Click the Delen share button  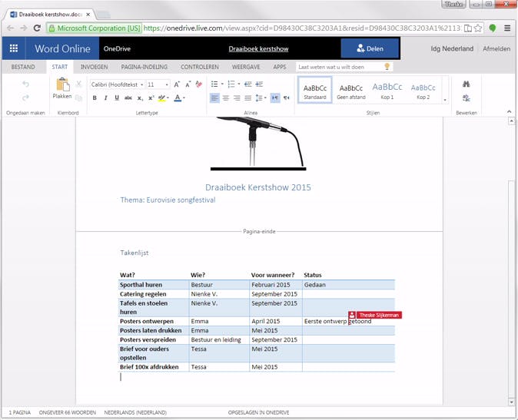(x=370, y=48)
